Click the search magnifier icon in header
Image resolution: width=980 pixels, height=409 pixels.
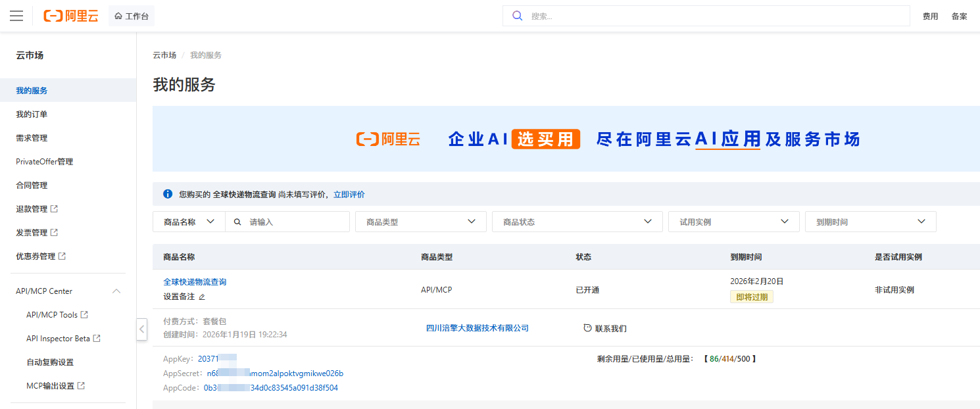click(x=518, y=16)
